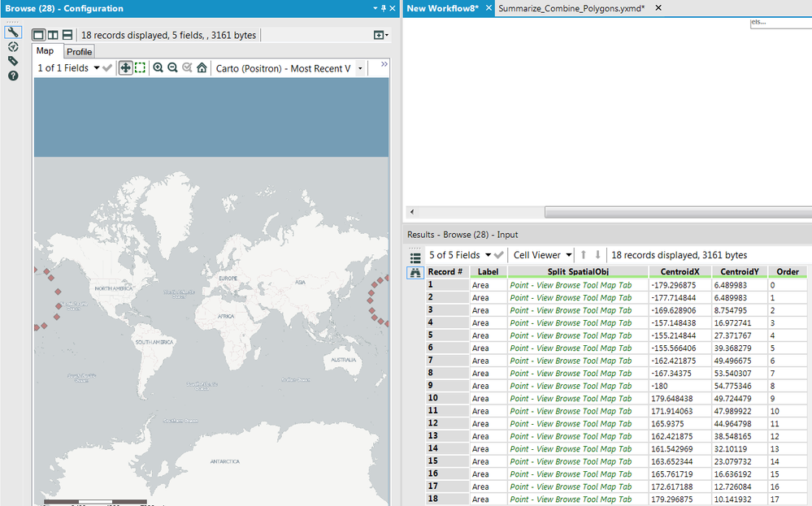Close the New Workflow8 tab

pyautogui.click(x=489, y=8)
